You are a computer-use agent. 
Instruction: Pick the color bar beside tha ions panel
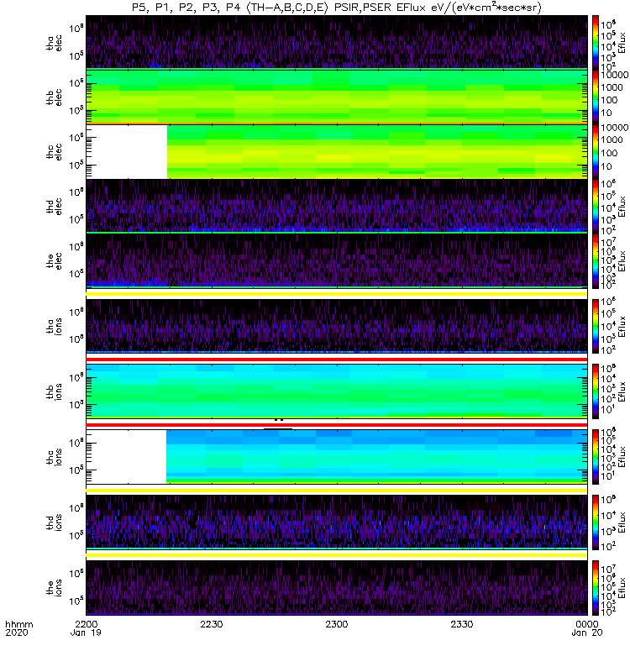[x=596, y=326]
